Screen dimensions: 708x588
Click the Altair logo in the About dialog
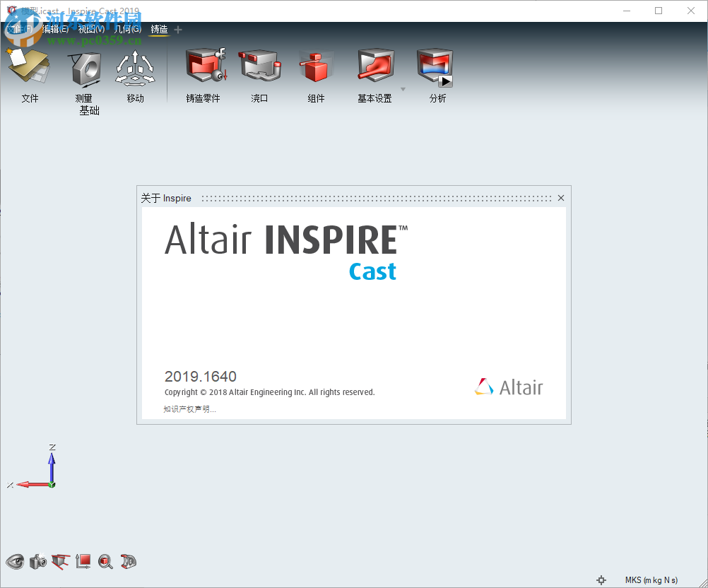click(508, 387)
